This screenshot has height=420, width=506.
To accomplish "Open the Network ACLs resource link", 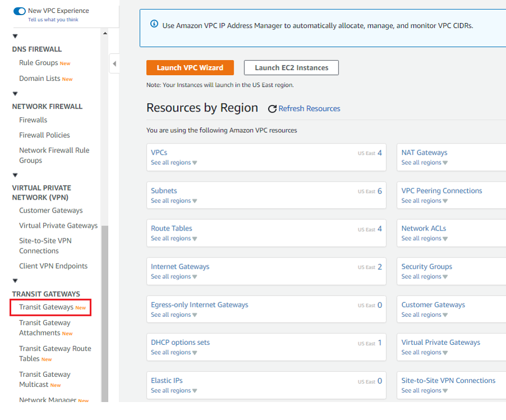I will pyautogui.click(x=424, y=228).
